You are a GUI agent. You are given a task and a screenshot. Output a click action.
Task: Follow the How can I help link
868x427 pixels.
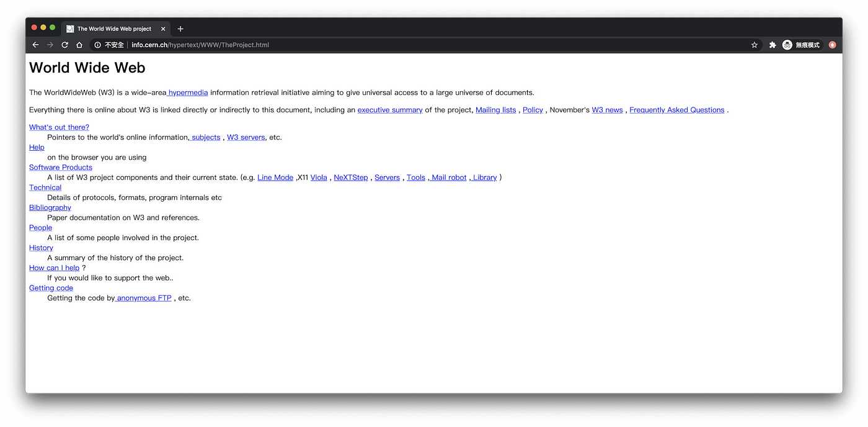click(55, 267)
